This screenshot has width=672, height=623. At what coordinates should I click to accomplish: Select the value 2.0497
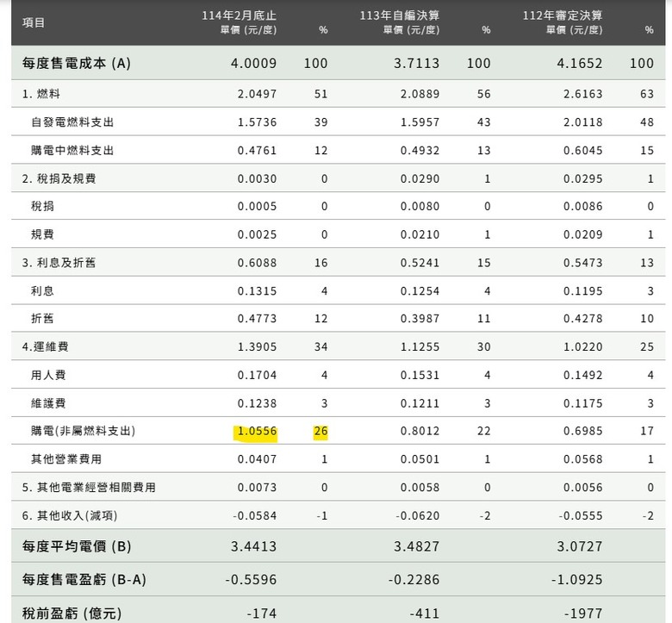pos(257,94)
